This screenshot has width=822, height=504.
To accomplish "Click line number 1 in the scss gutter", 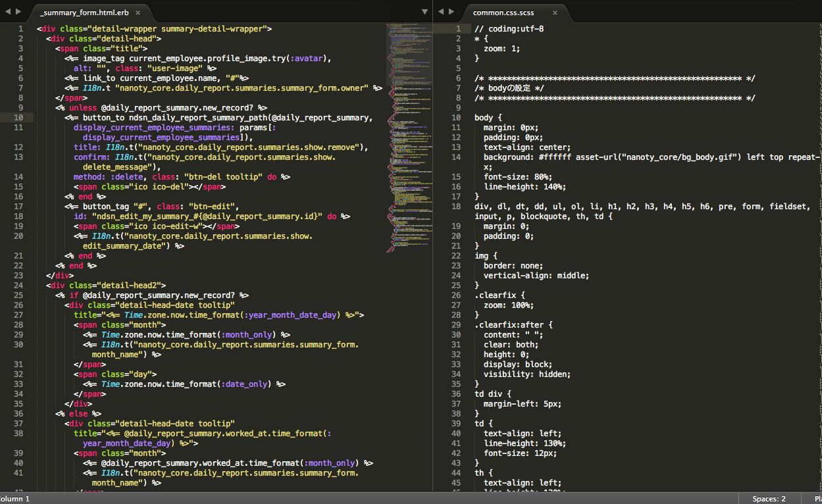I will (x=459, y=29).
